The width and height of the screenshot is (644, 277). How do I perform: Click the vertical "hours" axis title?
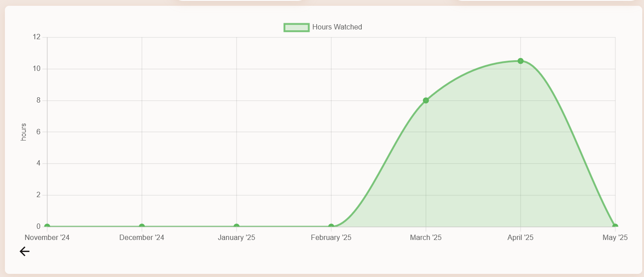(24, 132)
